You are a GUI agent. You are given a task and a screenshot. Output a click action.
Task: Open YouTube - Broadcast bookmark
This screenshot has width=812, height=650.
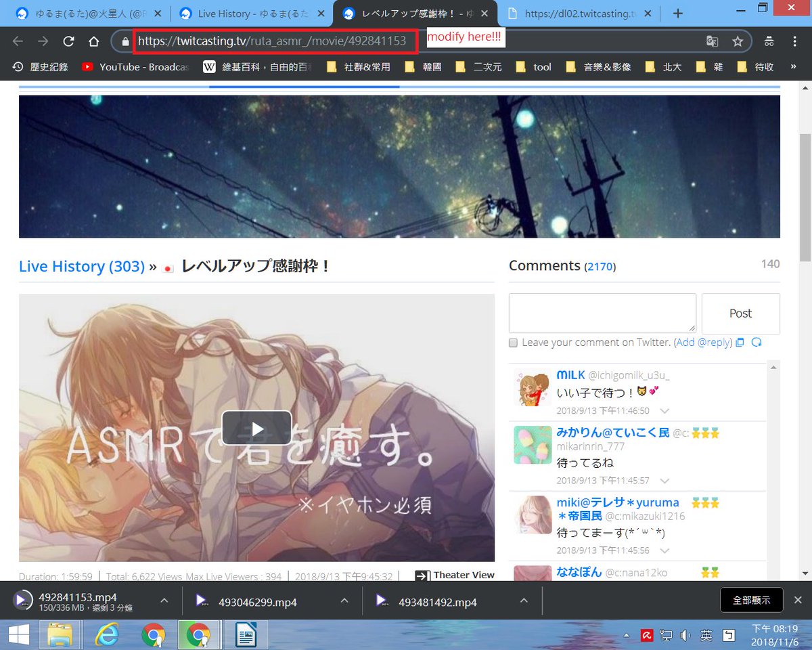pyautogui.click(x=135, y=67)
